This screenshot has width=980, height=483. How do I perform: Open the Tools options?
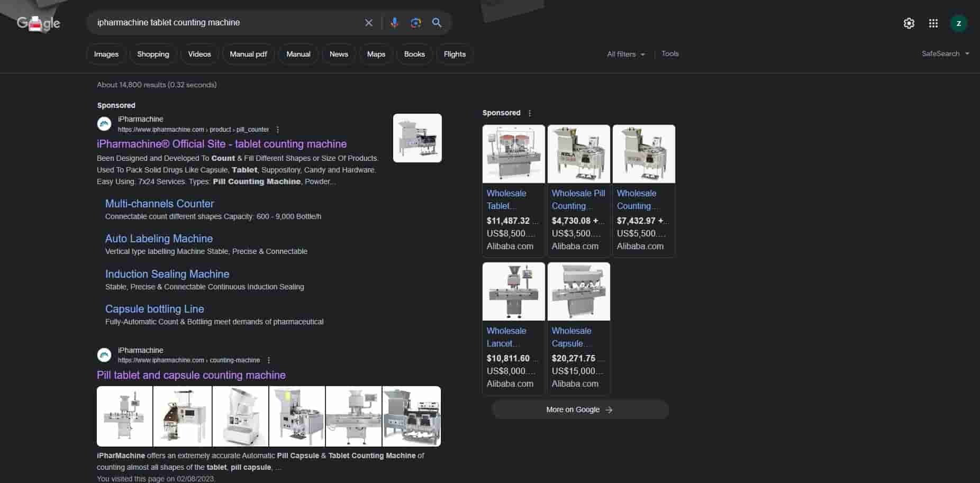(x=670, y=53)
